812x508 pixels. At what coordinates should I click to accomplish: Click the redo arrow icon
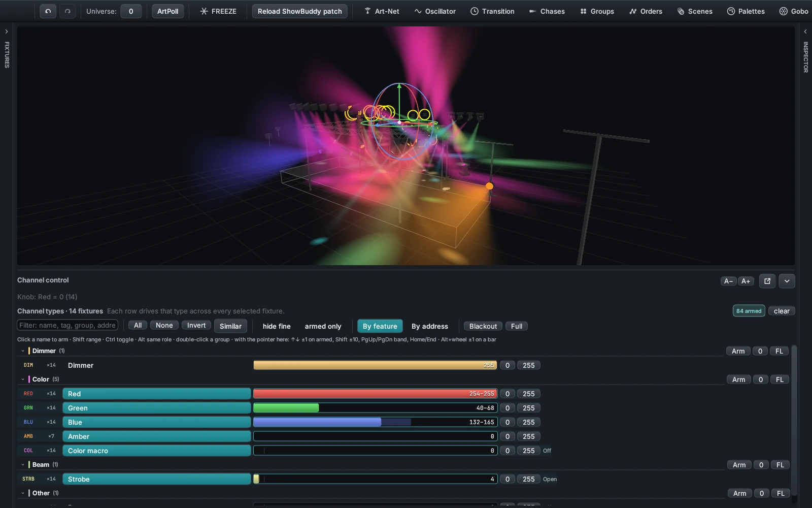click(67, 11)
